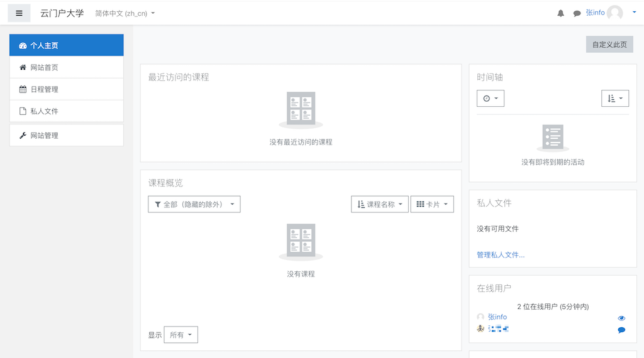
Task: Open the timeline sort order dropdown
Action: 615,99
